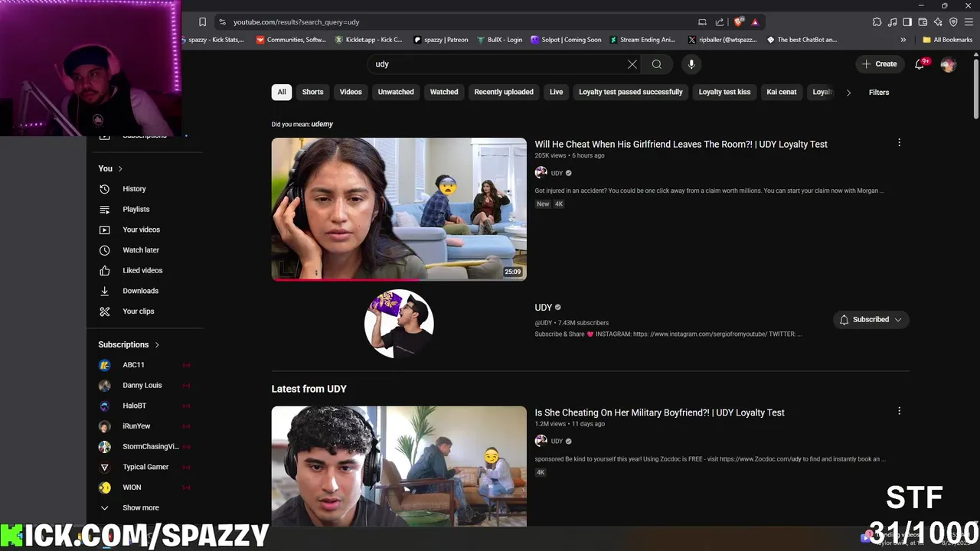Image resolution: width=980 pixels, height=551 pixels.
Task: Open the BullX - Login bookmark
Action: pyautogui.click(x=499, y=40)
